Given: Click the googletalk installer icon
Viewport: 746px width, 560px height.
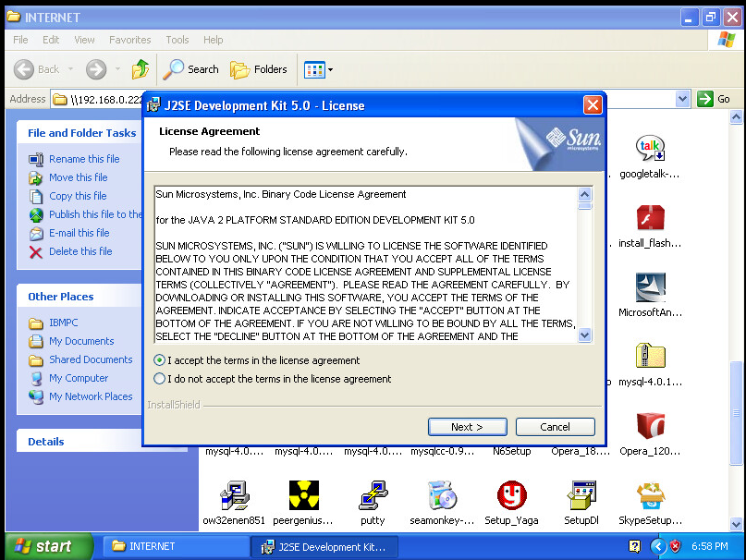Looking at the screenshot, I should click(650, 149).
